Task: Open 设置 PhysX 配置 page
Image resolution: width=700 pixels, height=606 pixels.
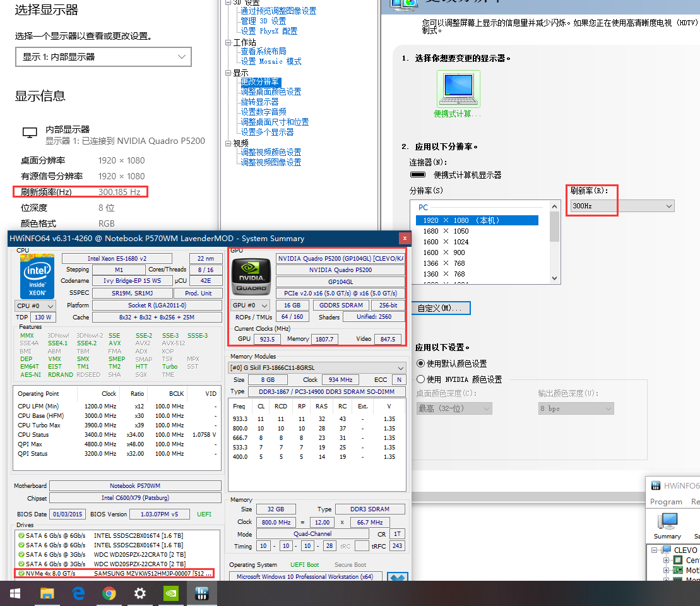Action: click(269, 32)
